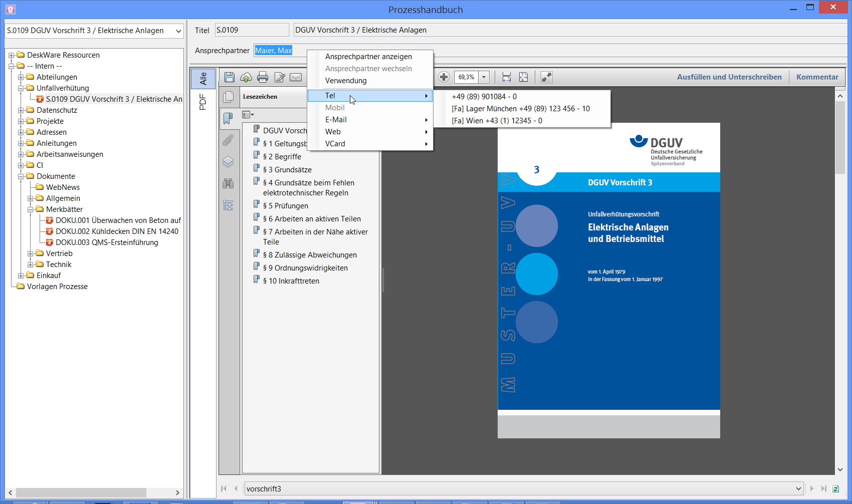
Task: Open the VCard submenu
Action: (x=370, y=144)
